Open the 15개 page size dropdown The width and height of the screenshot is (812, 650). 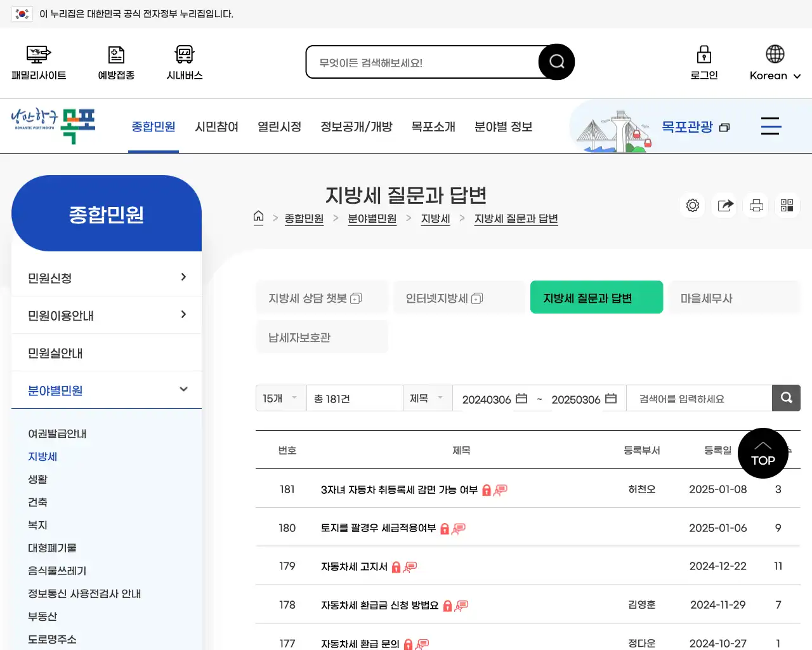280,398
